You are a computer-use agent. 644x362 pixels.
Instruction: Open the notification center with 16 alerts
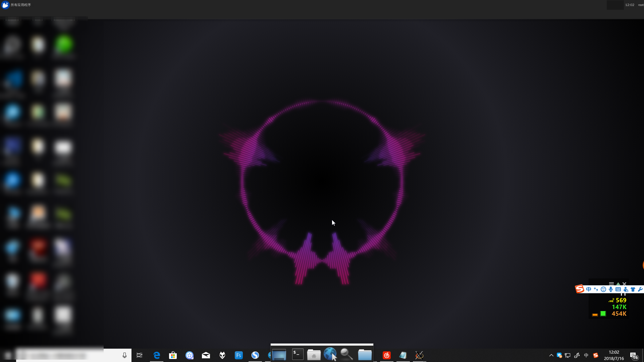[x=634, y=356]
